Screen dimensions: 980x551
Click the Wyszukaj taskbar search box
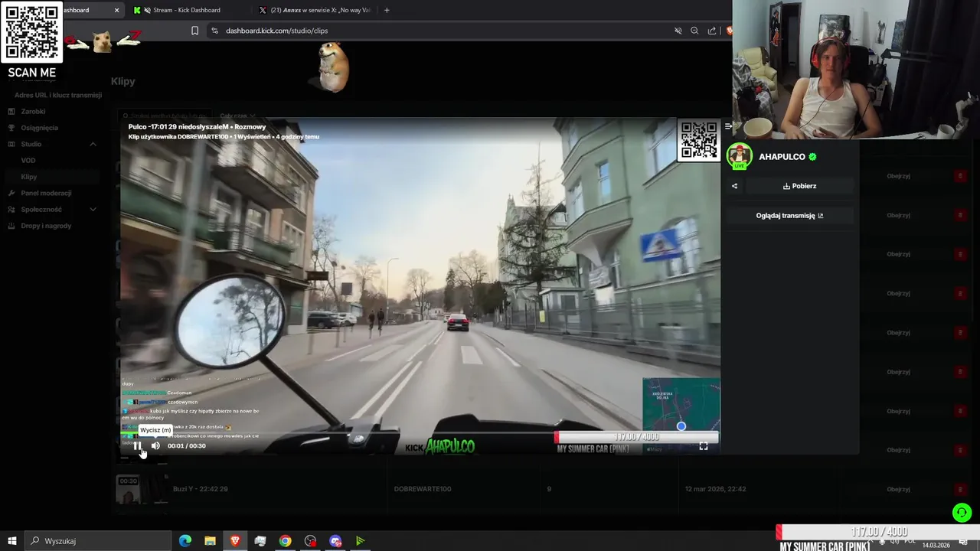[98, 541]
